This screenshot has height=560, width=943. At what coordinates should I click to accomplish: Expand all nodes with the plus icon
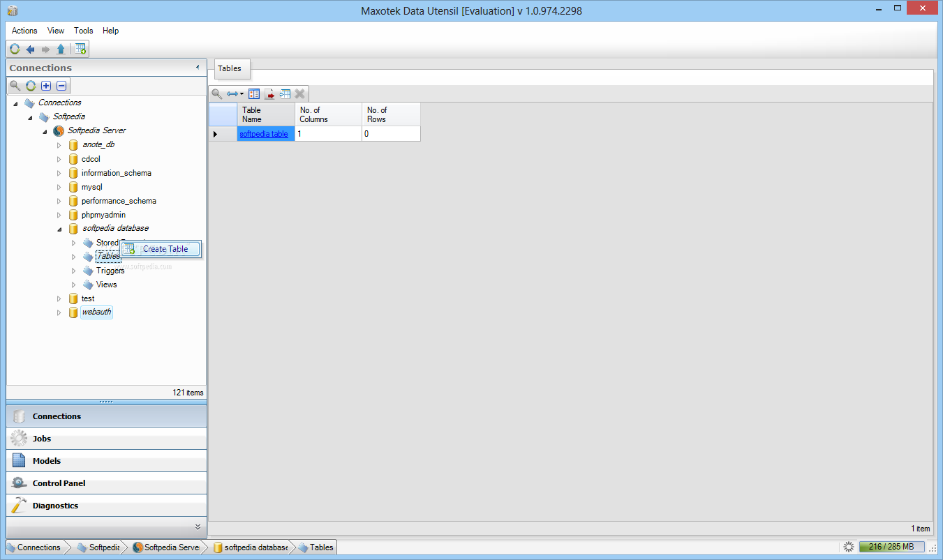click(x=46, y=86)
